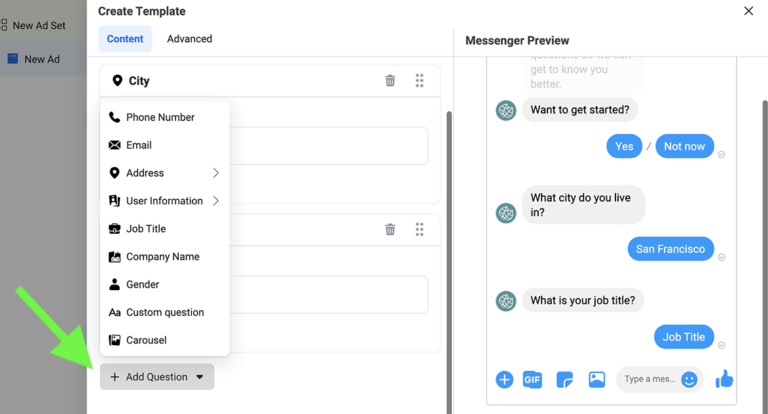Viewport: 768px width, 414px height.
Task: Choose Email from question menu
Action: pos(165,145)
